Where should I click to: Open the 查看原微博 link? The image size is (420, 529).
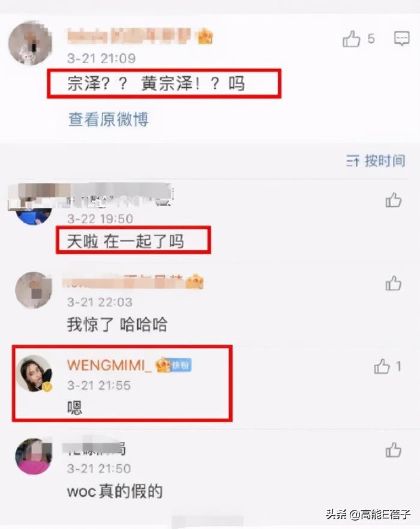tap(108, 119)
